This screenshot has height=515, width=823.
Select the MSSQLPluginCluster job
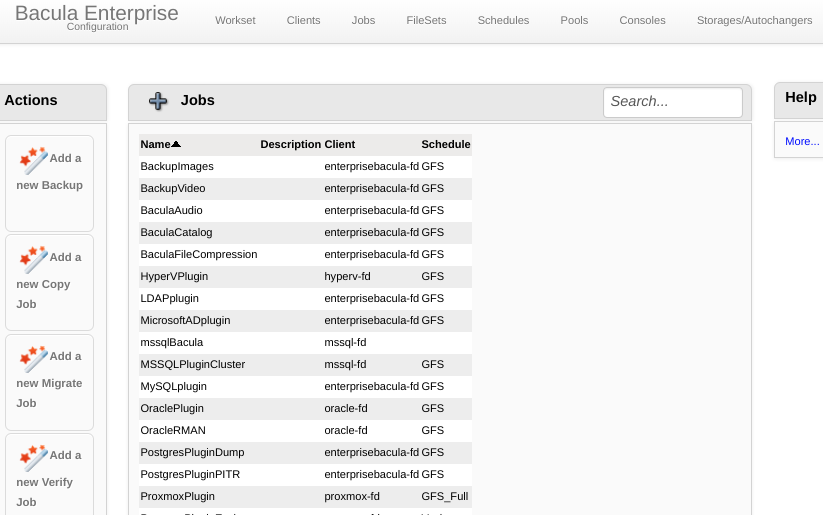coord(193,365)
